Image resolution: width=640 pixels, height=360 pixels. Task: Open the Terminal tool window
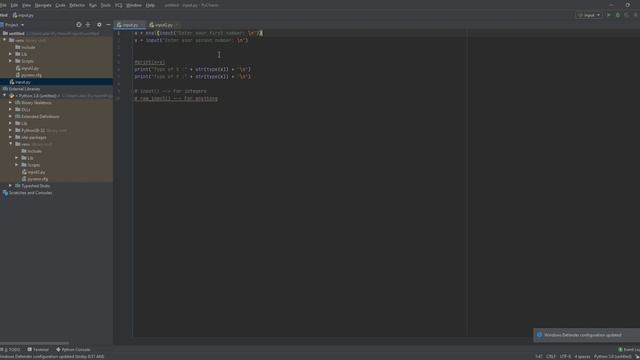(x=38, y=350)
